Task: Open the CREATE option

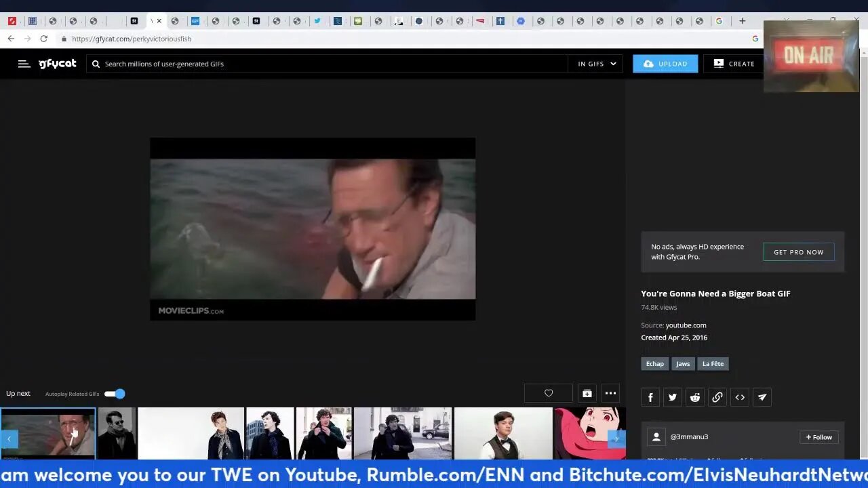Action: [734, 64]
